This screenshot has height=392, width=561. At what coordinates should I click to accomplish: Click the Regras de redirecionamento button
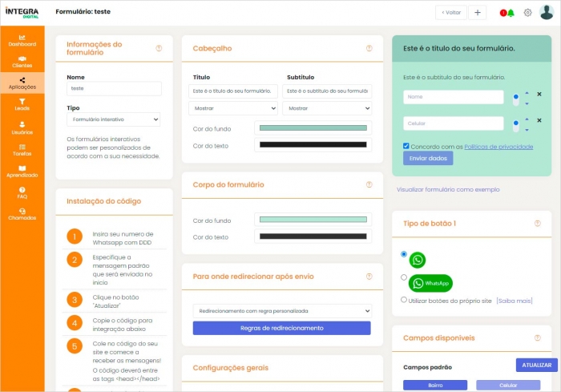281,328
